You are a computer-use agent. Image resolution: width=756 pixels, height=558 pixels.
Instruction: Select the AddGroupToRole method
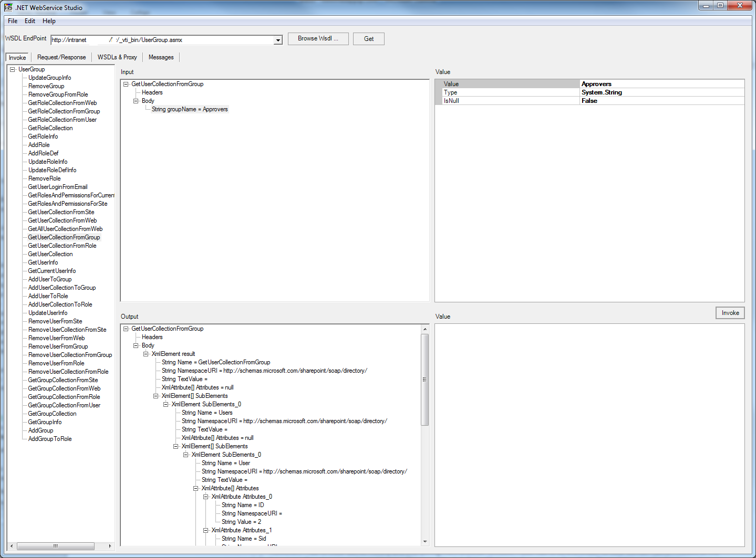pos(50,439)
